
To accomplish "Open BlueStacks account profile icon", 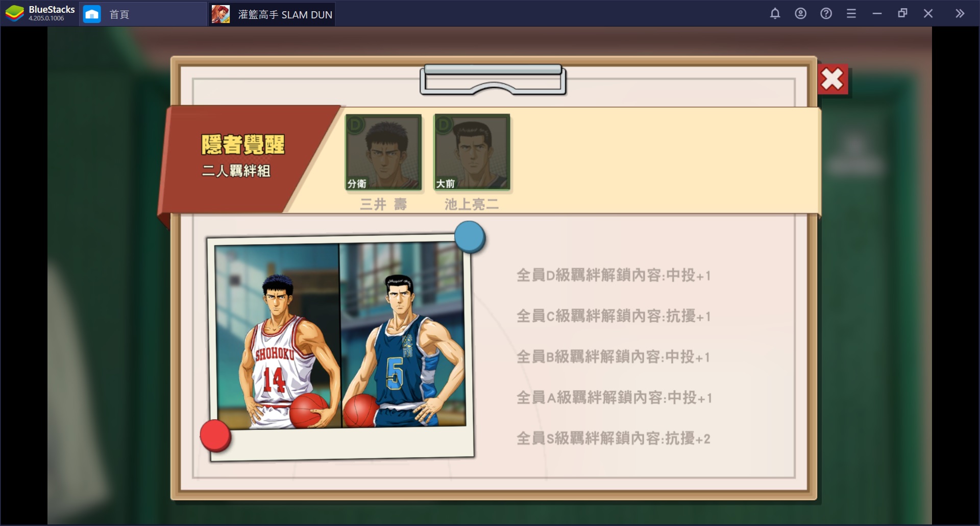I will tap(800, 14).
